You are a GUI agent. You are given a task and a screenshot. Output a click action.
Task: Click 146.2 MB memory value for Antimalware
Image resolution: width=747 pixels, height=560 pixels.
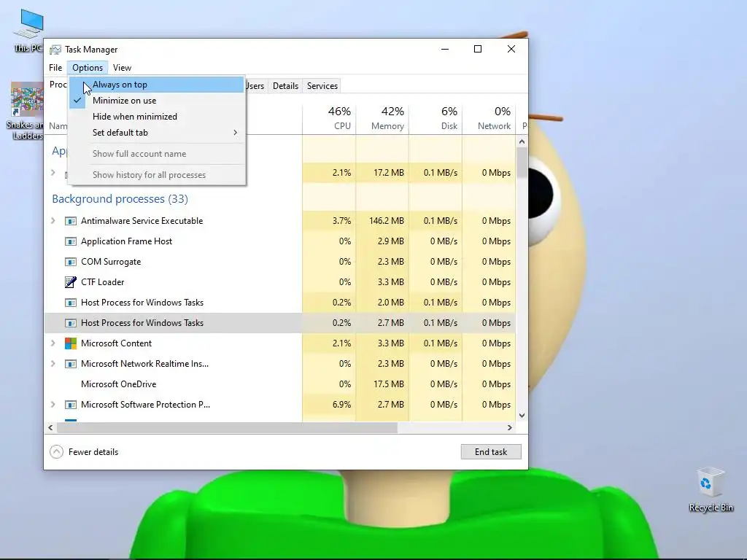coord(387,221)
